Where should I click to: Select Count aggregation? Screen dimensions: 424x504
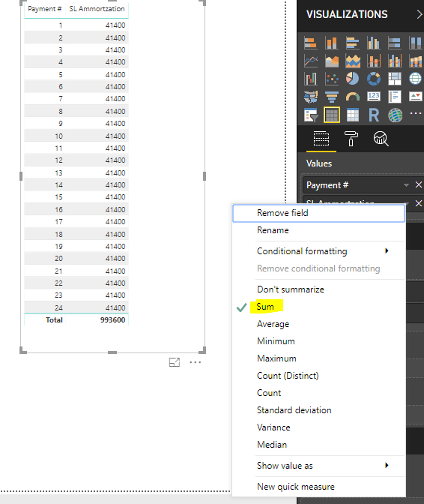click(318, 393)
